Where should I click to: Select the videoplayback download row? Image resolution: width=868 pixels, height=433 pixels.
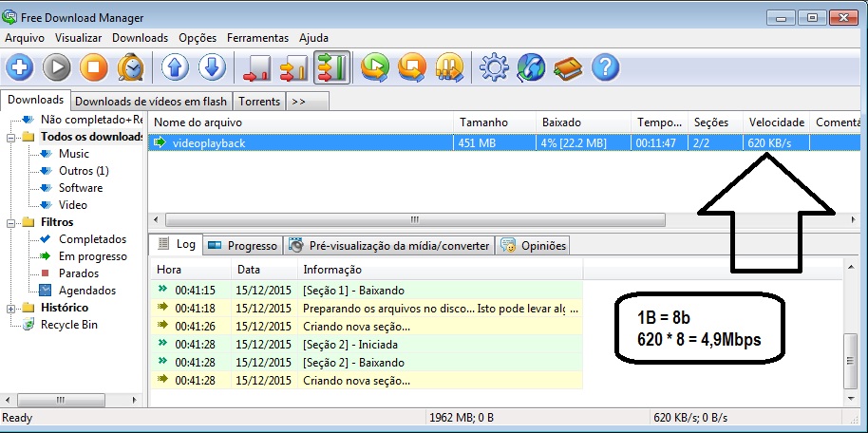tap(503, 142)
